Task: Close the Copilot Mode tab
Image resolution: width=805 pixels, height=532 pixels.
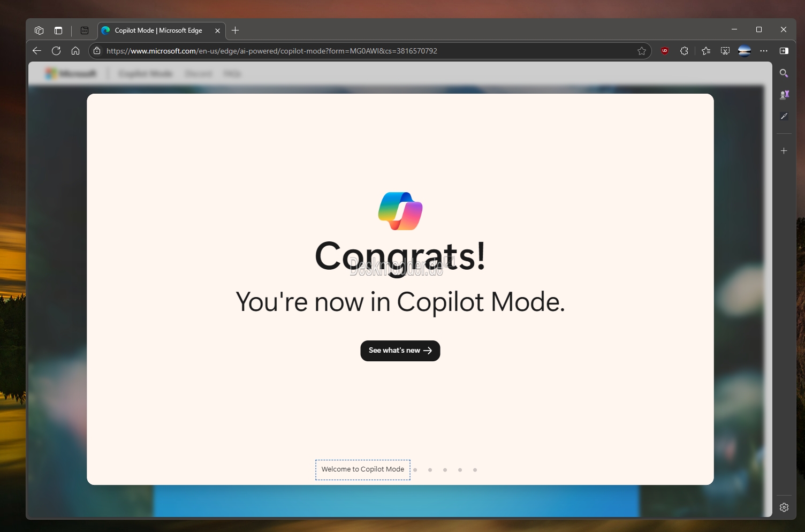Action: click(x=217, y=31)
